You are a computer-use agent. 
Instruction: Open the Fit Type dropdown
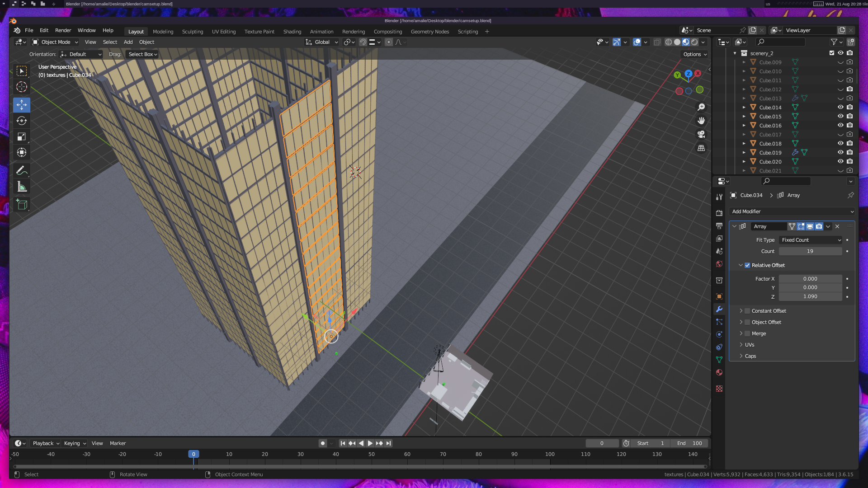click(x=811, y=240)
